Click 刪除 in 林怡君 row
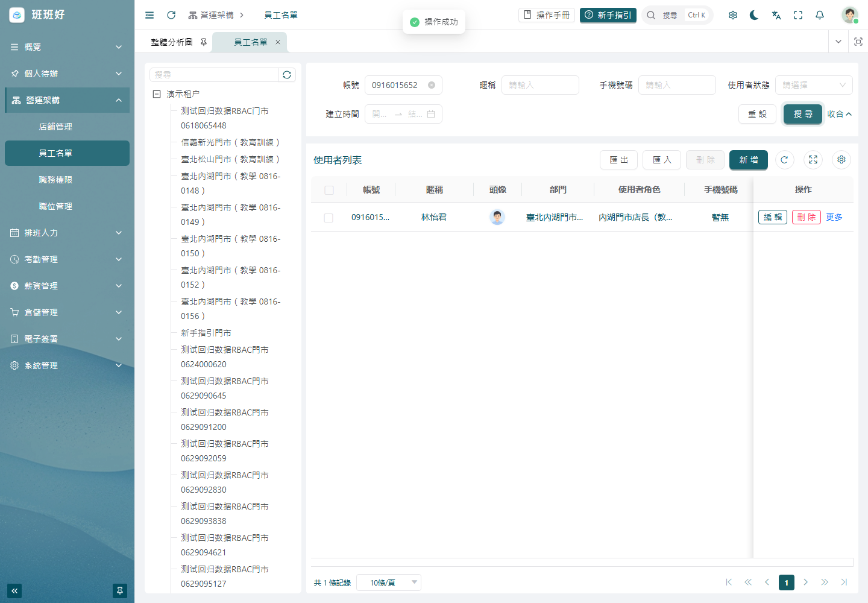 (x=807, y=217)
